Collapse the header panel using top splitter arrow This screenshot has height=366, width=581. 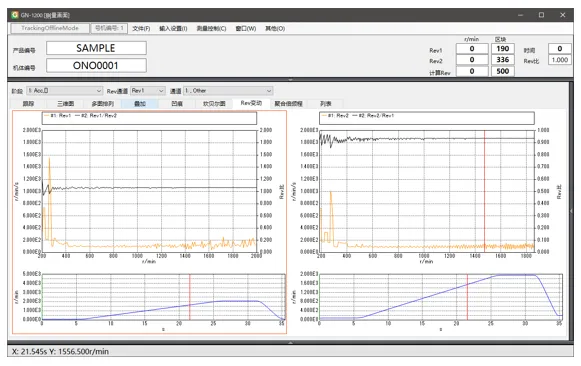(290, 80)
